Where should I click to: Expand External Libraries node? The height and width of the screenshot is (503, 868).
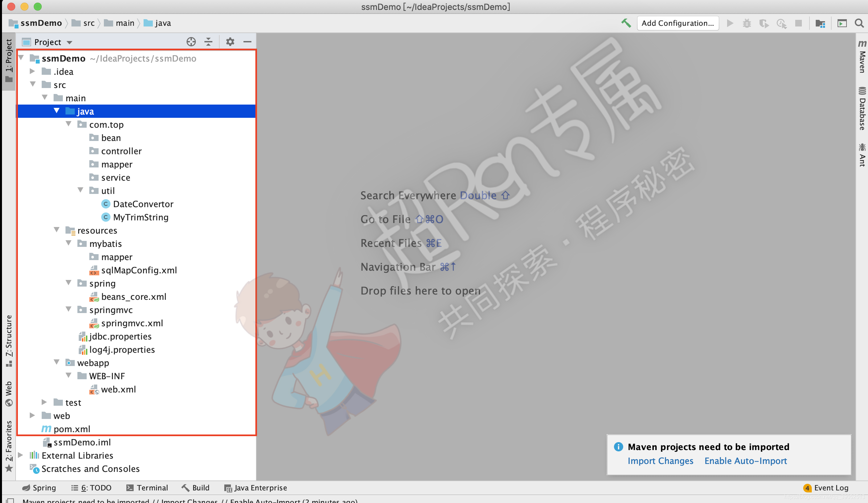(20, 455)
